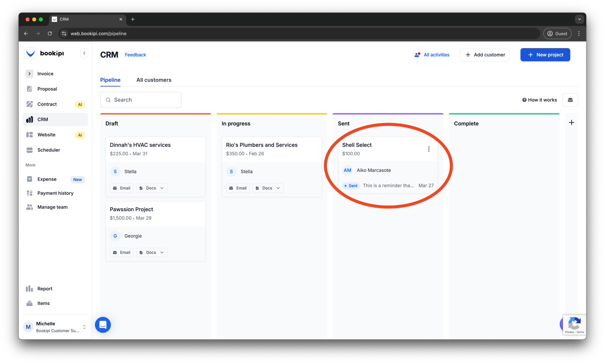Image resolution: width=605 pixels, height=364 pixels.
Task: Expand the Invoice chevron arrow
Action: click(30, 74)
